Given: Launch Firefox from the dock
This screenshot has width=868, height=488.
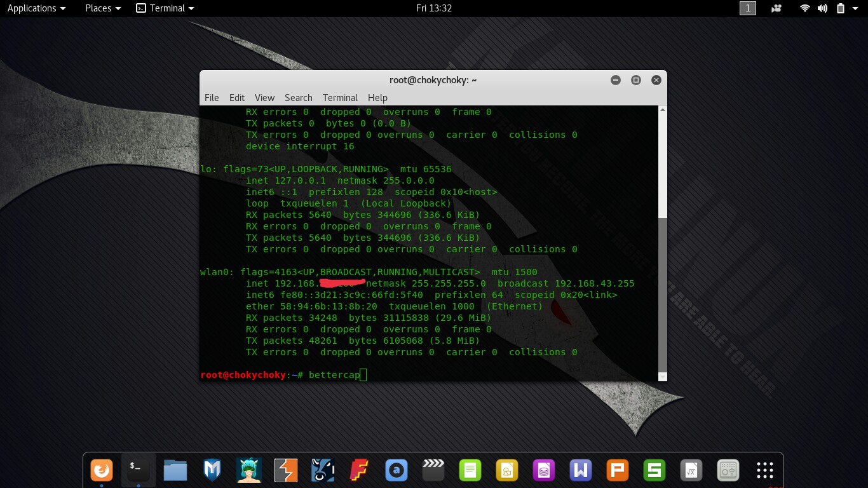Looking at the screenshot, I should tap(102, 470).
